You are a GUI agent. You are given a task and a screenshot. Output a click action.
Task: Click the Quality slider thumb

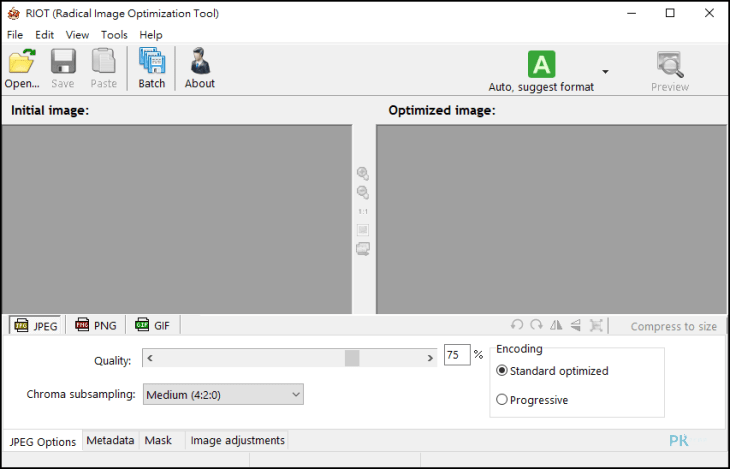coord(352,358)
